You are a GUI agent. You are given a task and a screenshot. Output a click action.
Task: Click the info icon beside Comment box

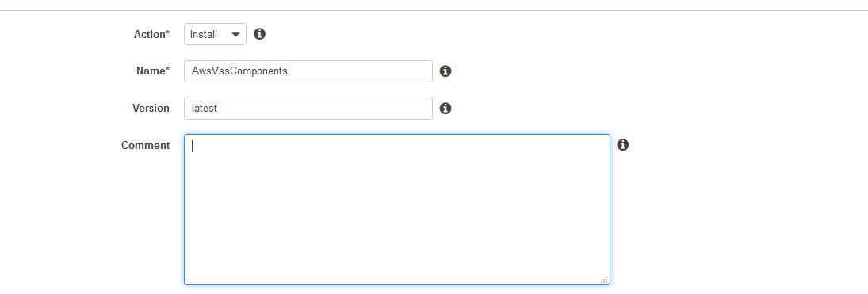[x=623, y=144]
